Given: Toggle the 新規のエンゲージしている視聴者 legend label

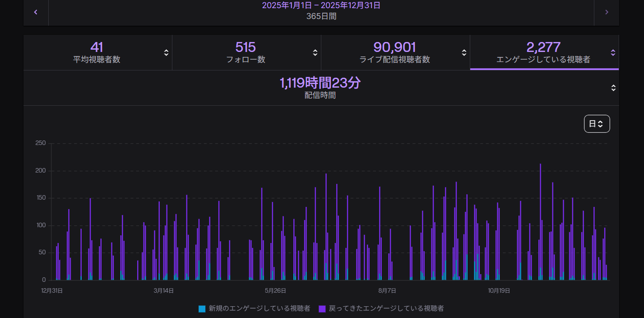Looking at the screenshot, I should tap(259, 309).
